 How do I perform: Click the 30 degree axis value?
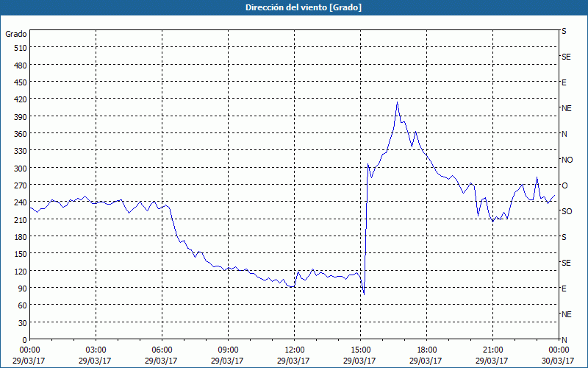pos(23,323)
